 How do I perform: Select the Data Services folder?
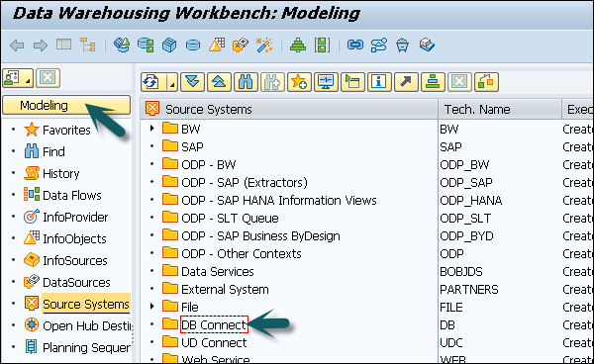click(217, 271)
